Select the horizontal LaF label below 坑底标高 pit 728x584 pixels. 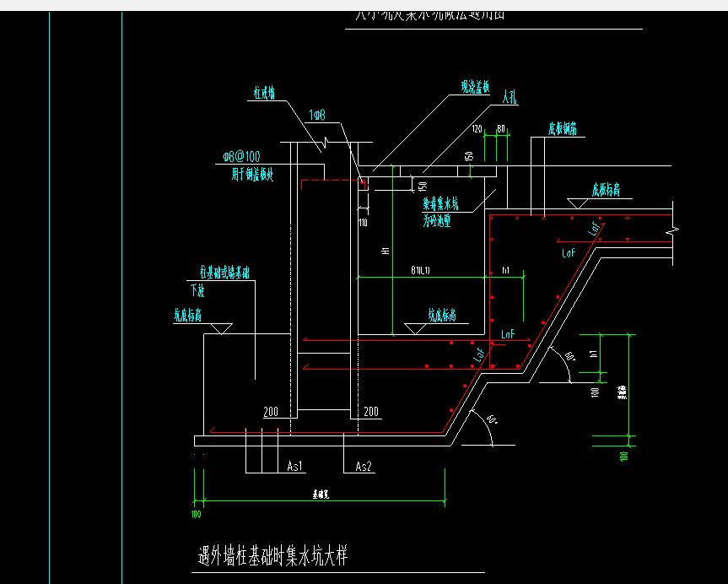[x=508, y=334]
